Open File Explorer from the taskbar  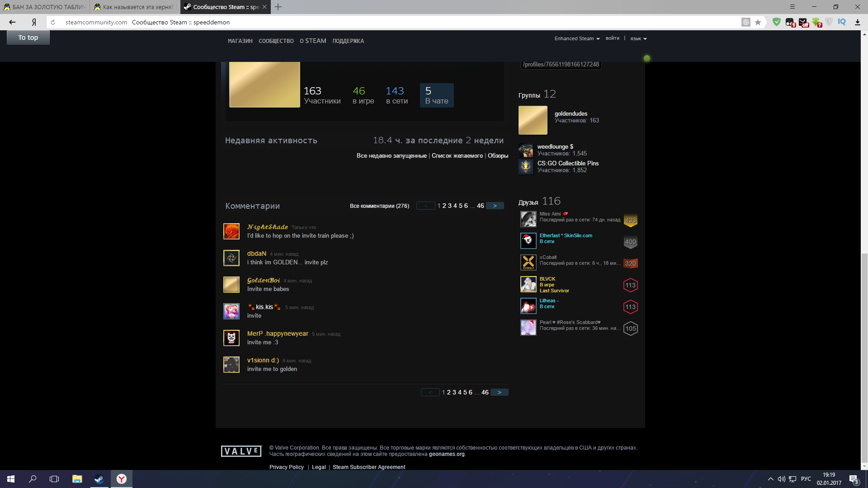click(x=77, y=479)
